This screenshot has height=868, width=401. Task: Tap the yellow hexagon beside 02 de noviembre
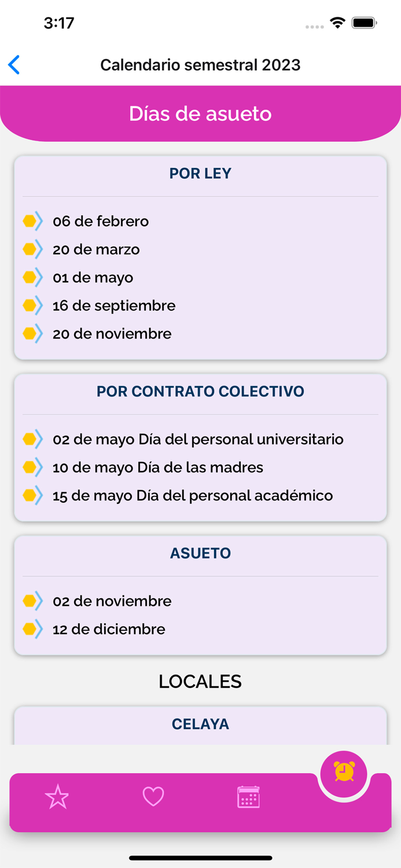point(31,601)
